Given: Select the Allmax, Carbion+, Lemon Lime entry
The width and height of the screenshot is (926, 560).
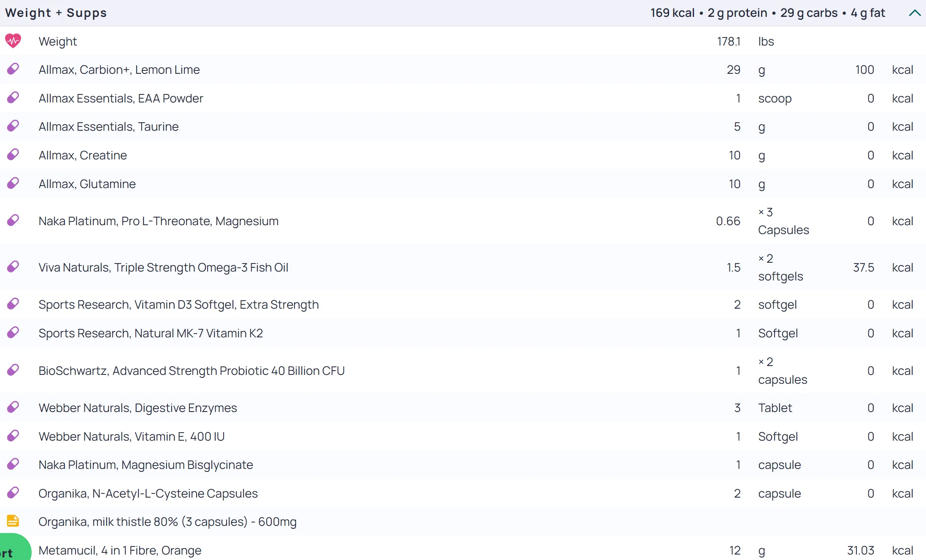Looking at the screenshot, I should click(119, 70).
